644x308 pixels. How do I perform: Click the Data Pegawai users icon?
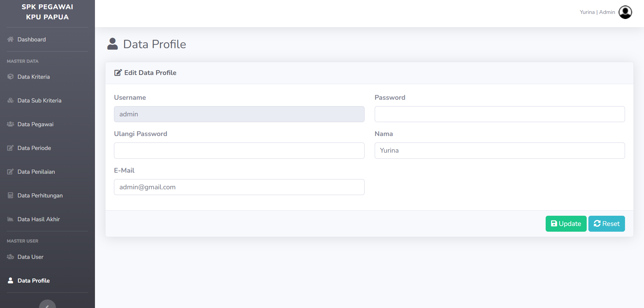[11, 124]
